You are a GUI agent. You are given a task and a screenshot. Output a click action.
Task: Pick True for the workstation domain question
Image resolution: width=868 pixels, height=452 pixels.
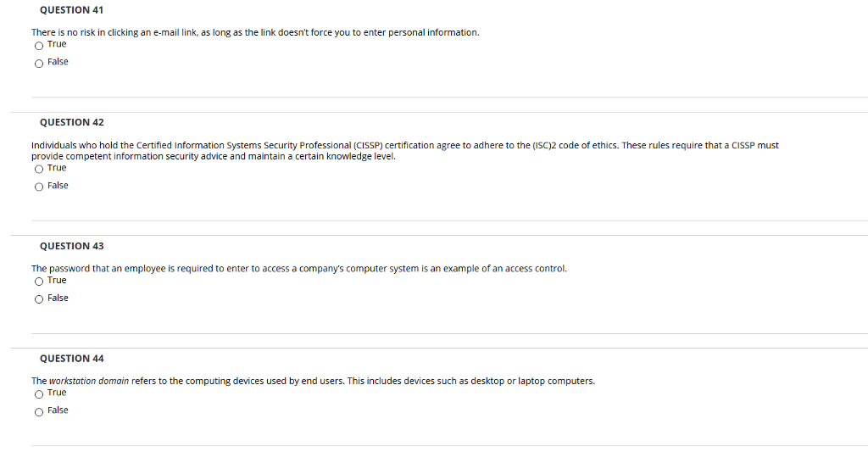39,394
